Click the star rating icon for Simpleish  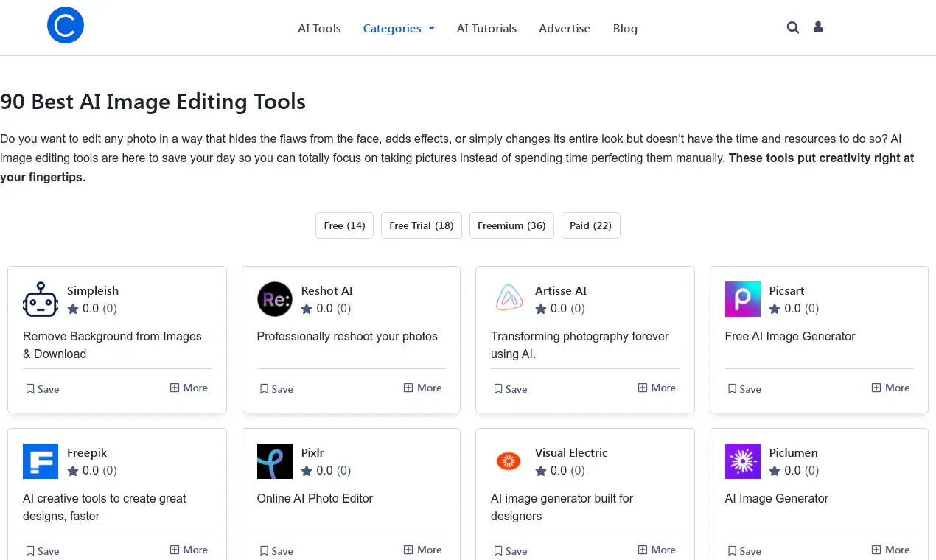(x=73, y=309)
